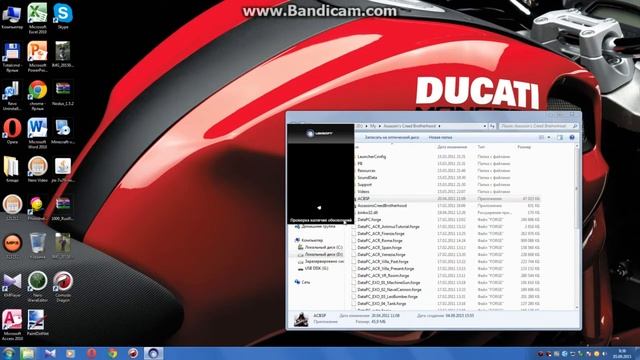Launch Comodo Dragon desktop shortcut
The image size is (640, 360).
tap(63, 286)
